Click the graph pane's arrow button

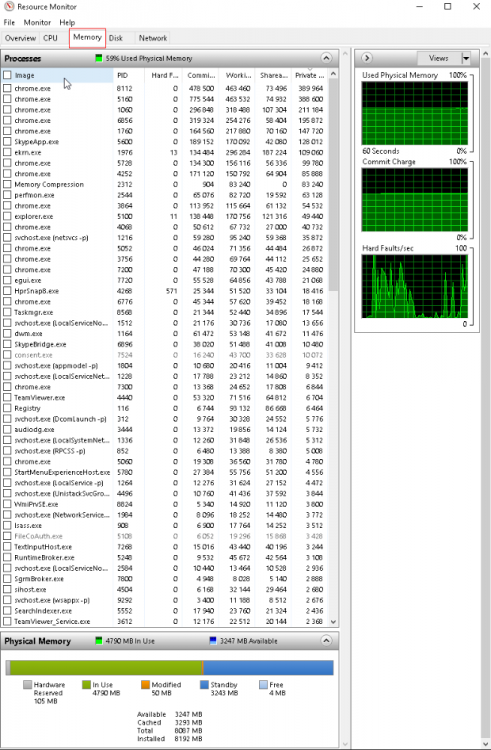367,58
